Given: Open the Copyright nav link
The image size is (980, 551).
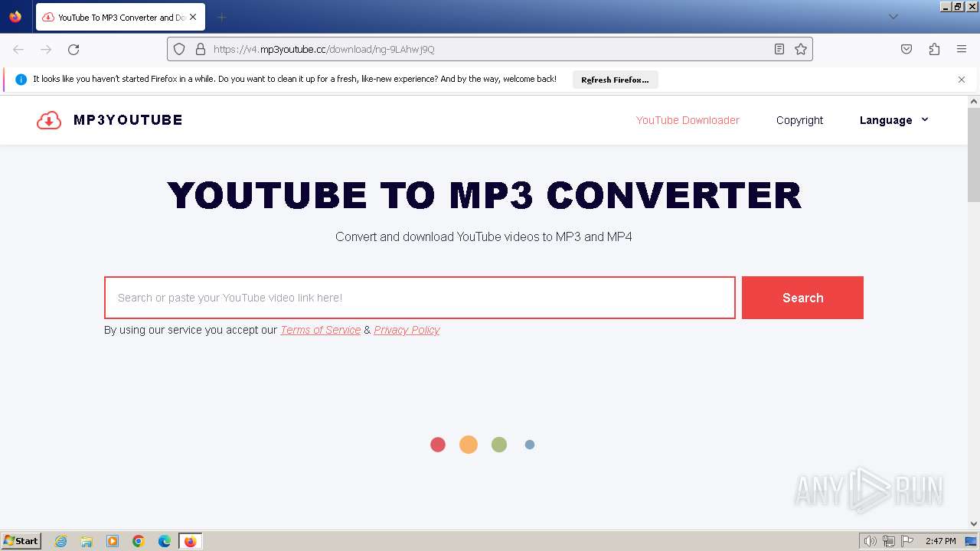Looking at the screenshot, I should click(799, 120).
